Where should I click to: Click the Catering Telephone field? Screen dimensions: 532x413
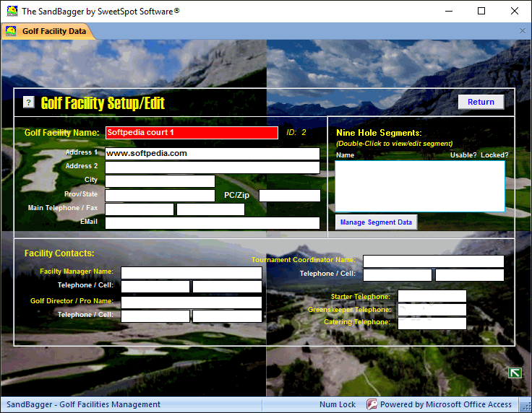(432, 323)
